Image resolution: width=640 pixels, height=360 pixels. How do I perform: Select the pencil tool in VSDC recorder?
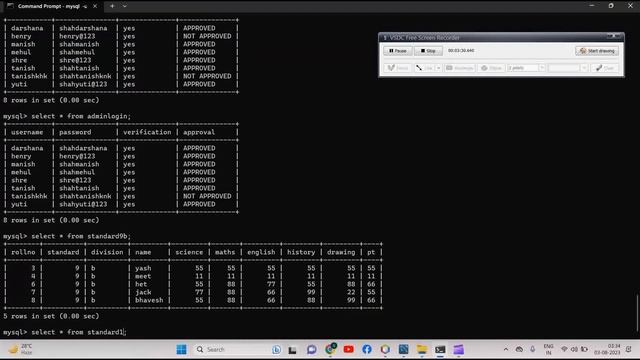(398, 68)
